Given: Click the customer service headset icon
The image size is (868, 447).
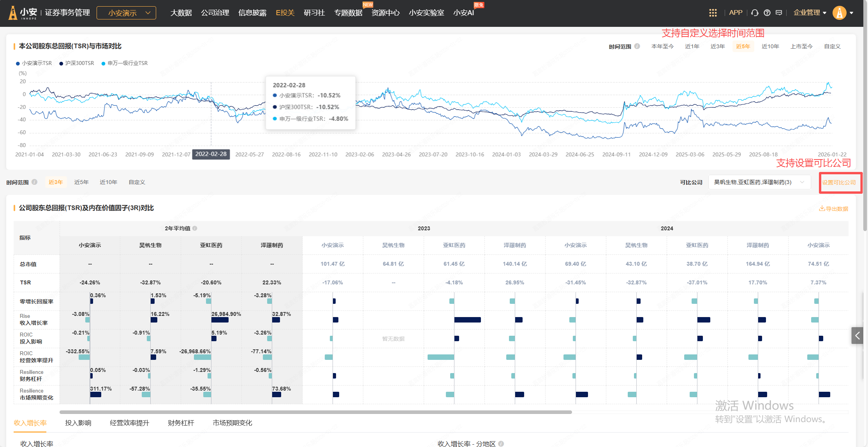Looking at the screenshot, I should tap(755, 13).
